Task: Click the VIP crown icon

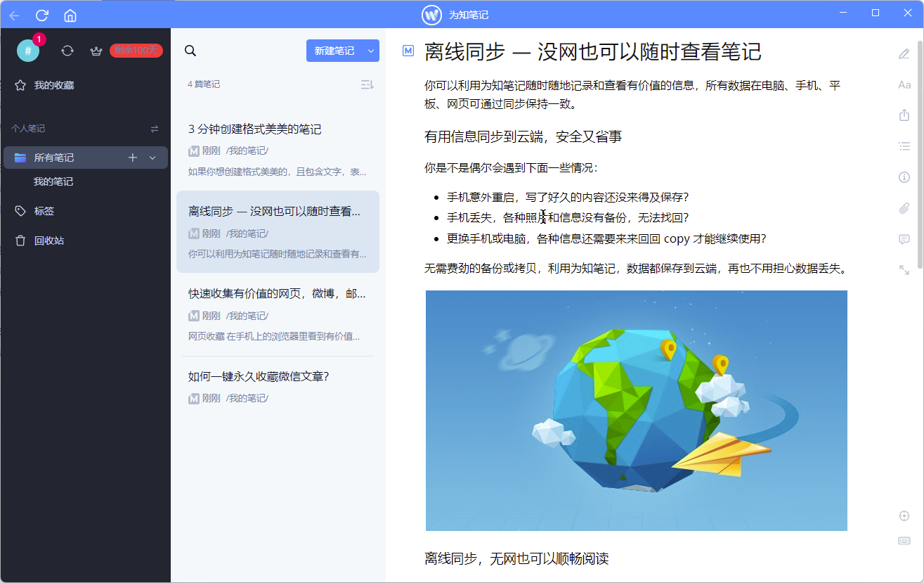Action: 96,51
